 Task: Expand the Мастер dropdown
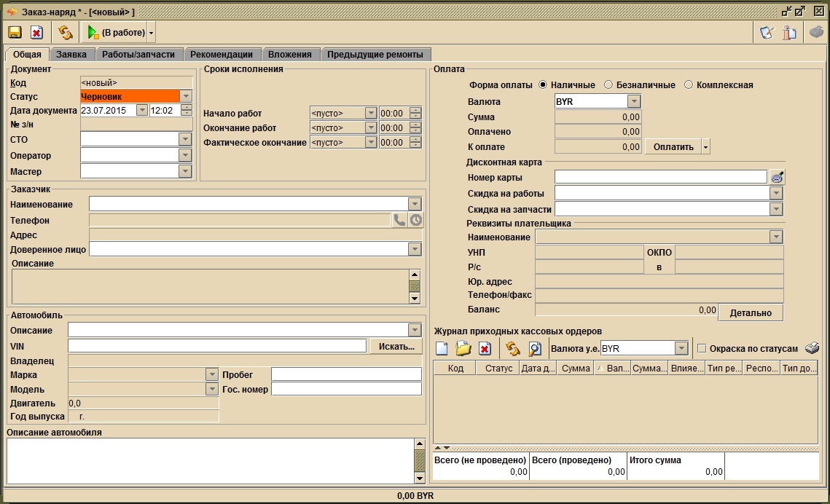tap(185, 171)
